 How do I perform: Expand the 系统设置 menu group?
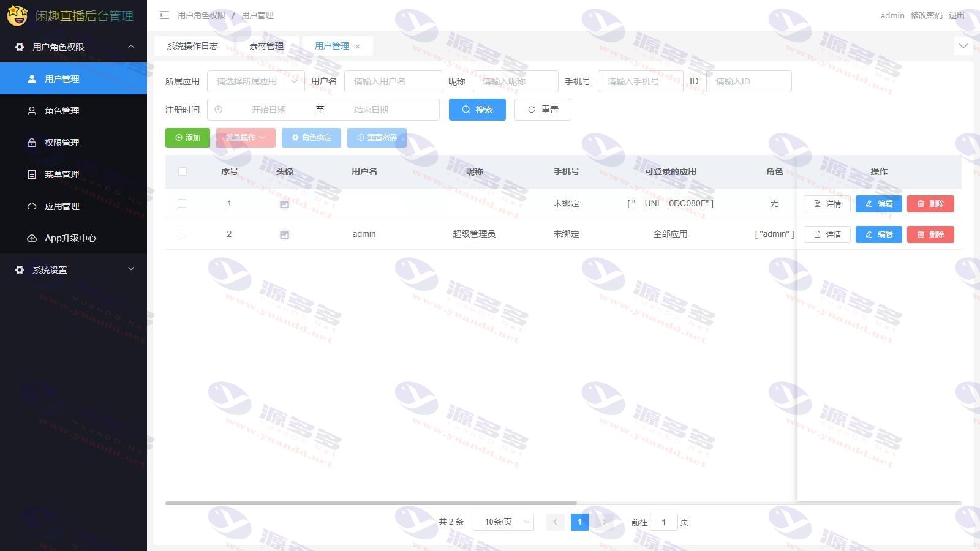point(73,270)
